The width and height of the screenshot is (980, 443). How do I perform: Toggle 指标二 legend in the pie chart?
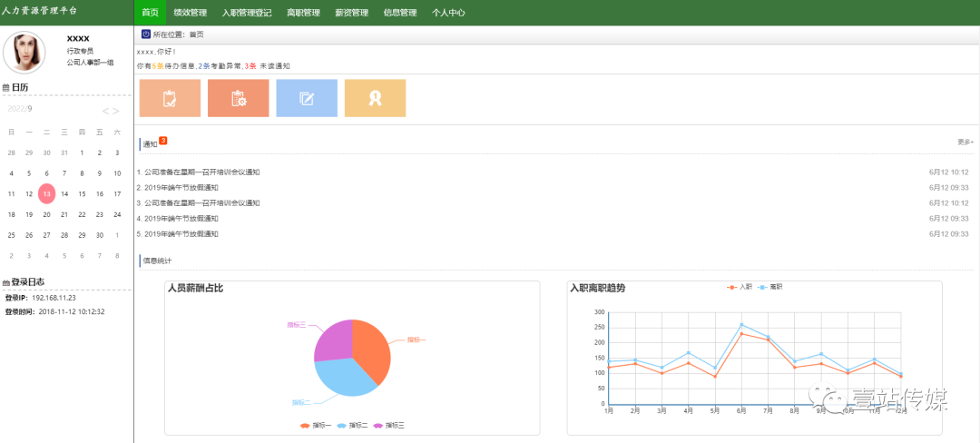[x=352, y=426]
